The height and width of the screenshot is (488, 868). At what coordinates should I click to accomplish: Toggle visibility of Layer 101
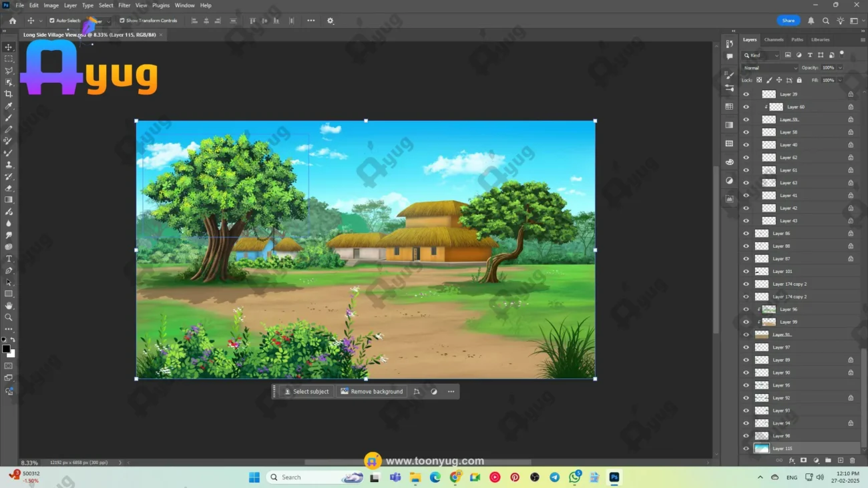(x=746, y=272)
